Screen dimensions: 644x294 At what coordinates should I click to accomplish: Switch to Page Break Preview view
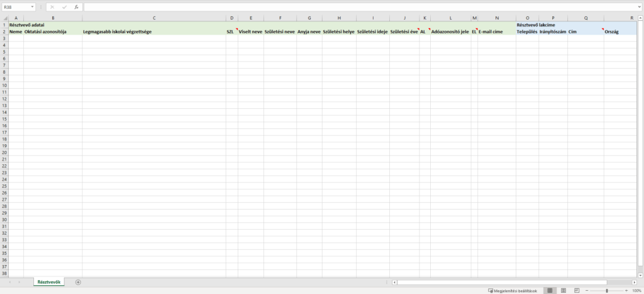tap(575, 290)
